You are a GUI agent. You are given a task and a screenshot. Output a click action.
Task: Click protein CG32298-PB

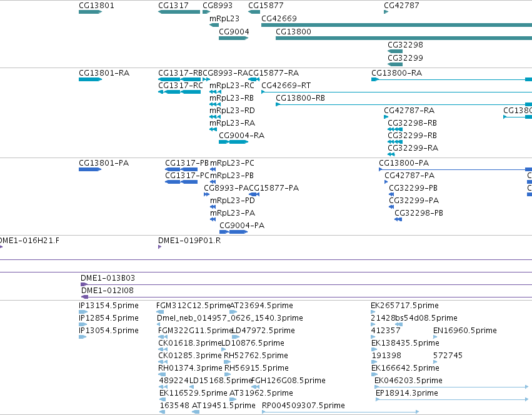[419, 213]
